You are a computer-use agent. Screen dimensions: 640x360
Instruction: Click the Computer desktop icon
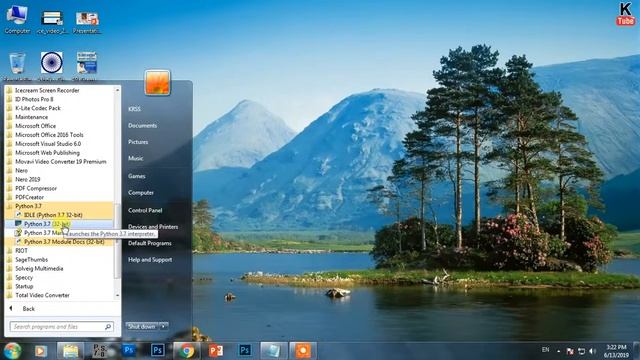coord(17,20)
